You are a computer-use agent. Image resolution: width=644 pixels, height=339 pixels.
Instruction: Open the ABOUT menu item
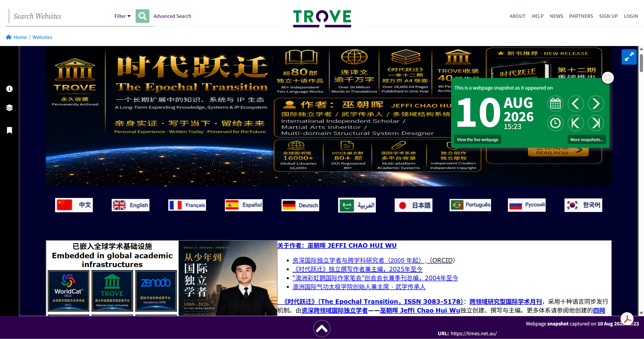pos(517,16)
